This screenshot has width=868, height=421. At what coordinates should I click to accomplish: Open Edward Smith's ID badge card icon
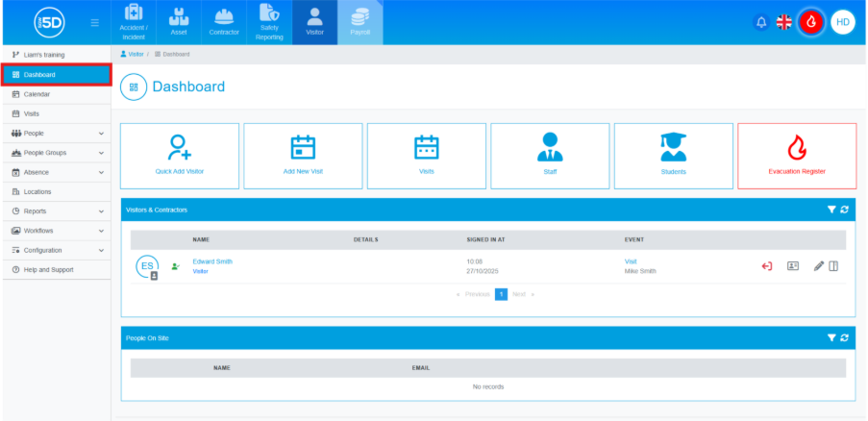(x=793, y=266)
